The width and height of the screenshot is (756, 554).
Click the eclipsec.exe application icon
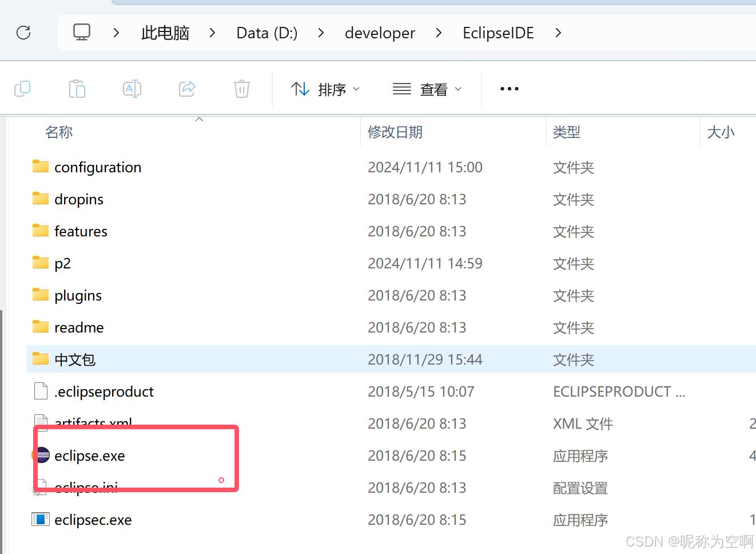(40, 519)
